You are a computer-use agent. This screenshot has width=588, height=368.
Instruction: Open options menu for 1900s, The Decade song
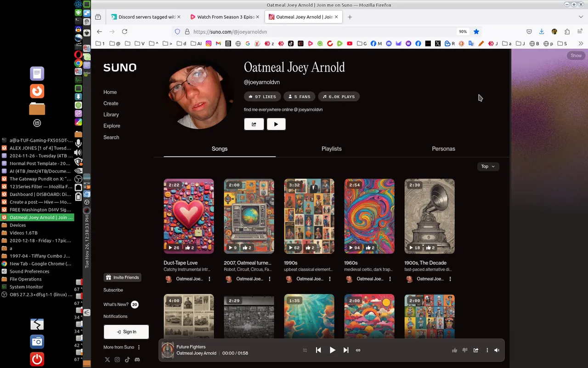coord(450,279)
